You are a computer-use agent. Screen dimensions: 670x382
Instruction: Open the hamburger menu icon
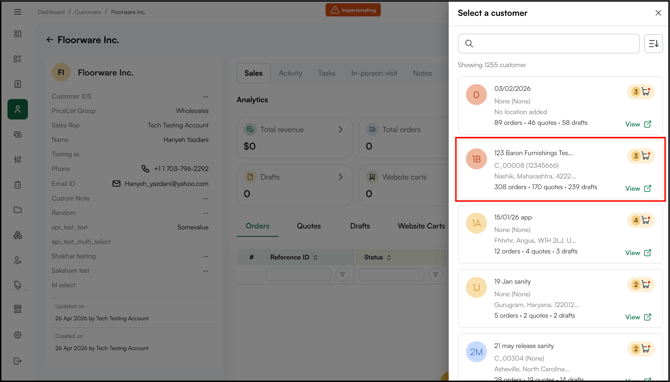click(18, 12)
